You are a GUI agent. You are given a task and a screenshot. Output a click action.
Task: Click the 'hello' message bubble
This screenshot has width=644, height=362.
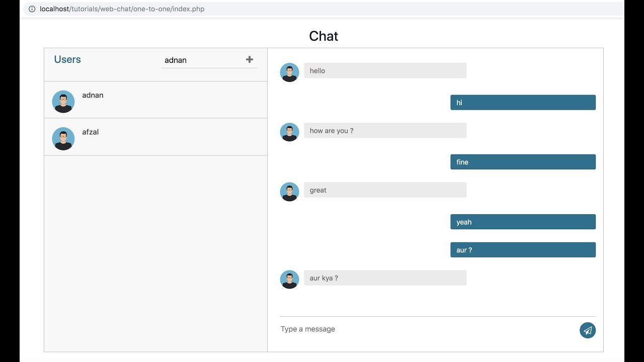coord(385,70)
